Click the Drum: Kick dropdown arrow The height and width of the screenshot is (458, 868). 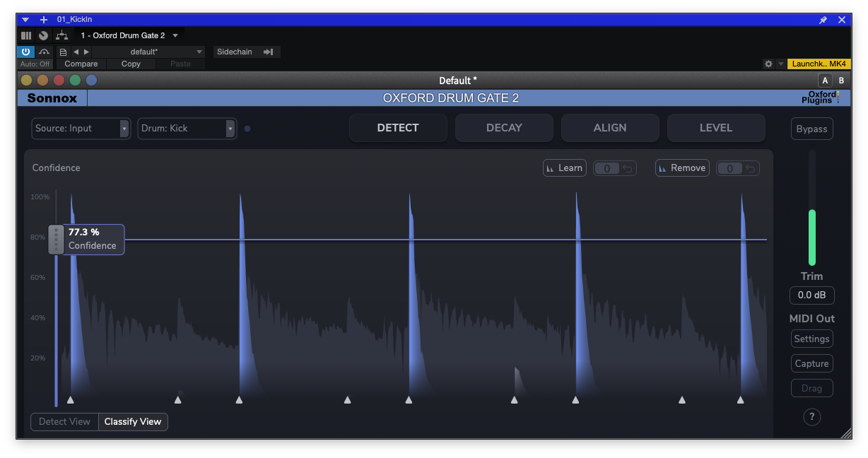tap(230, 129)
